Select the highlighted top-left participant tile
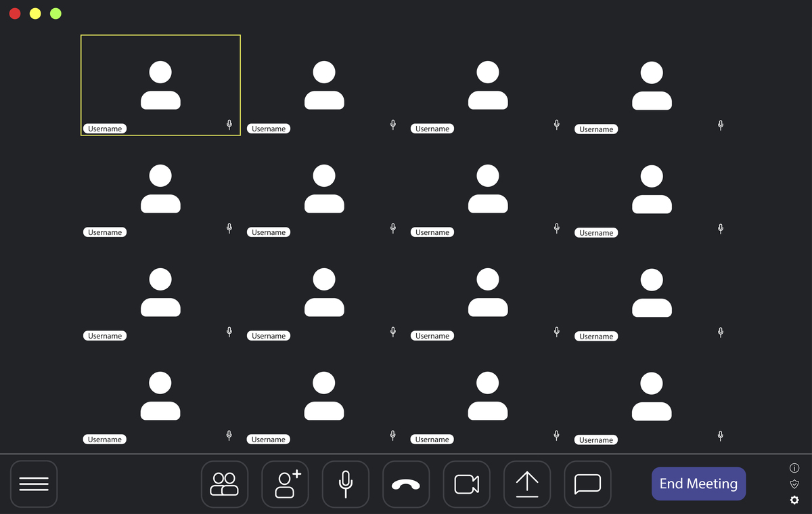 tap(160, 85)
